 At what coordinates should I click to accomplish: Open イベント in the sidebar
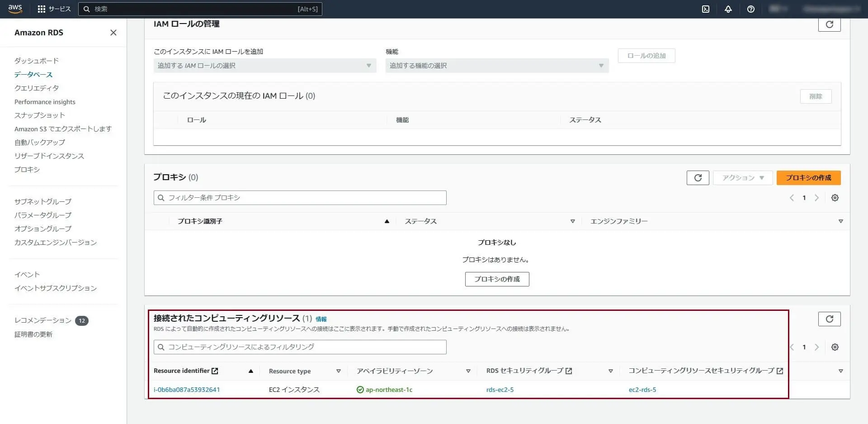tap(27, 274)
